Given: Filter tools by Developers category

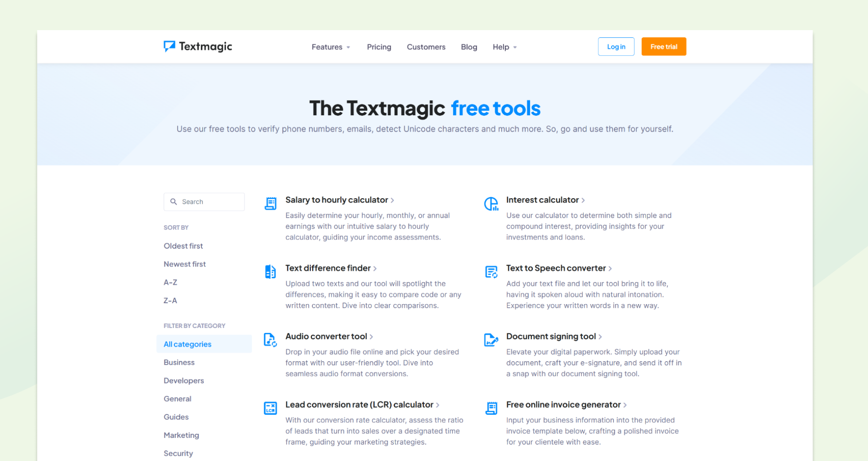Looking at the screenshot, I should click(184, 380).
